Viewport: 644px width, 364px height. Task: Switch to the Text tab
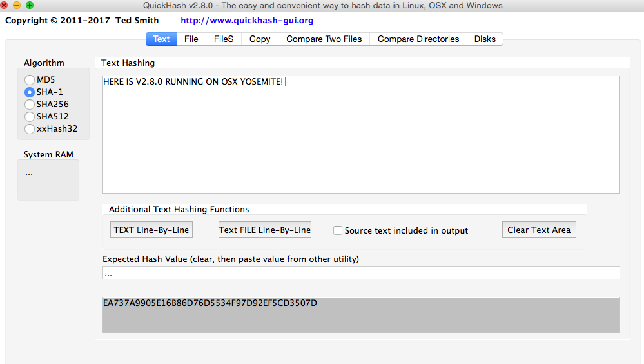(x=161, y=39)
